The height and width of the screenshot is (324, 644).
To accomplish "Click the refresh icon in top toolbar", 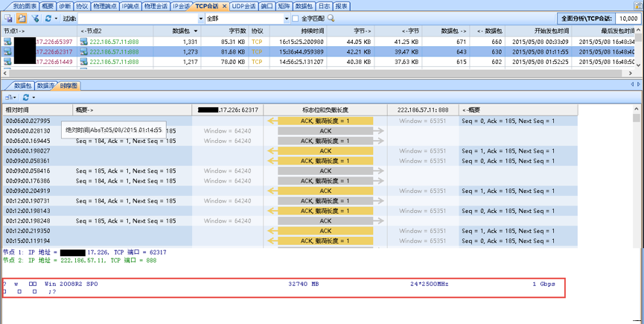I will [48, 18].
